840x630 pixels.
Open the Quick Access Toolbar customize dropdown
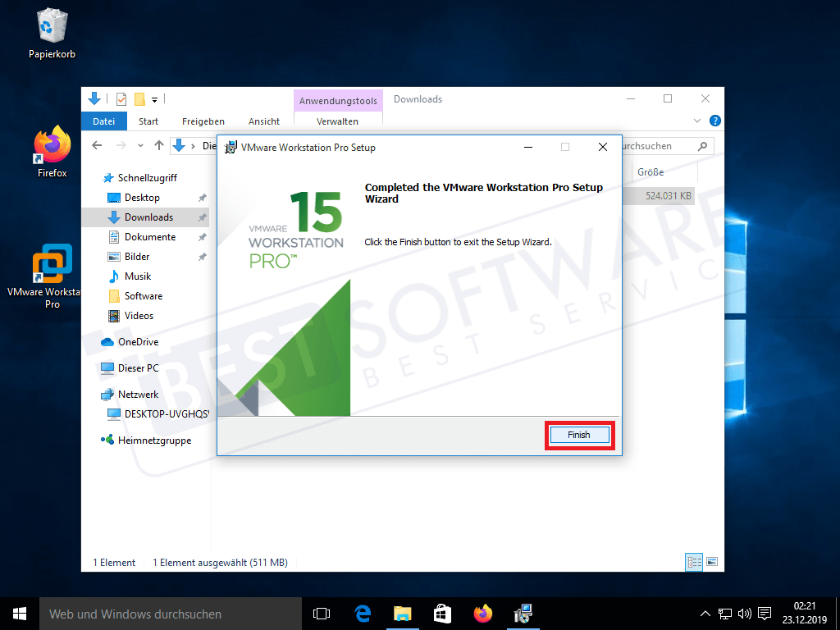(153, 98)
